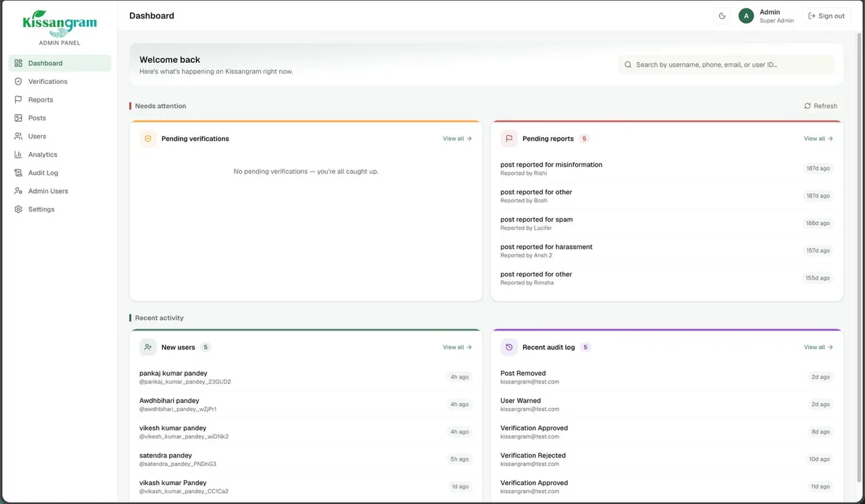
Task: View all pending reports
Action: (x=818, y=138)
